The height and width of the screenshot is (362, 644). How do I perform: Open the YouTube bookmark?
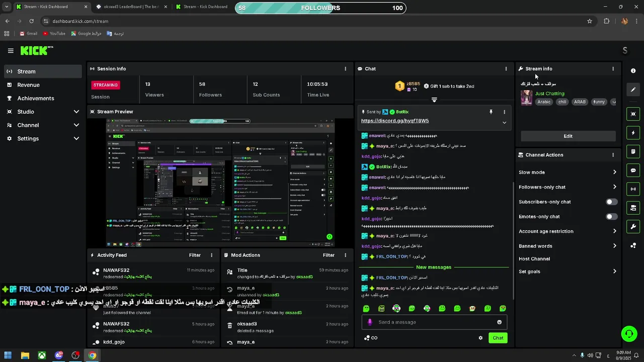point(54,34)
